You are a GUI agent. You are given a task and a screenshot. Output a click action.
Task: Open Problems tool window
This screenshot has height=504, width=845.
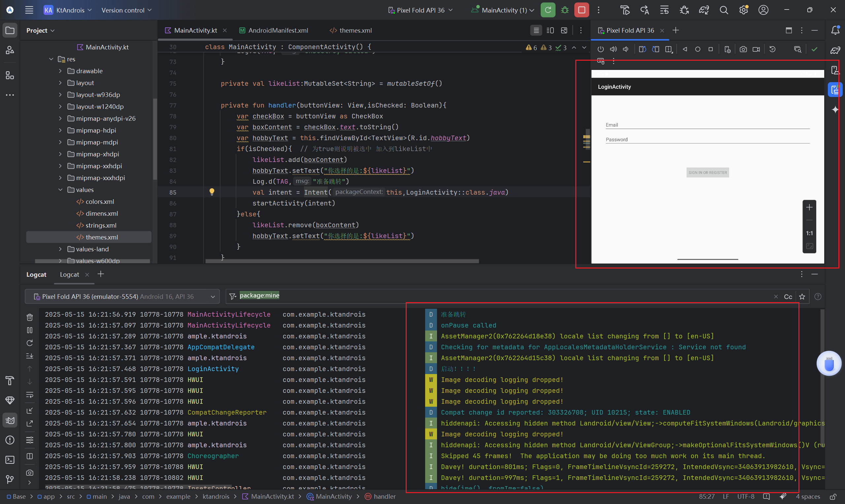click(x=10, y=440)
